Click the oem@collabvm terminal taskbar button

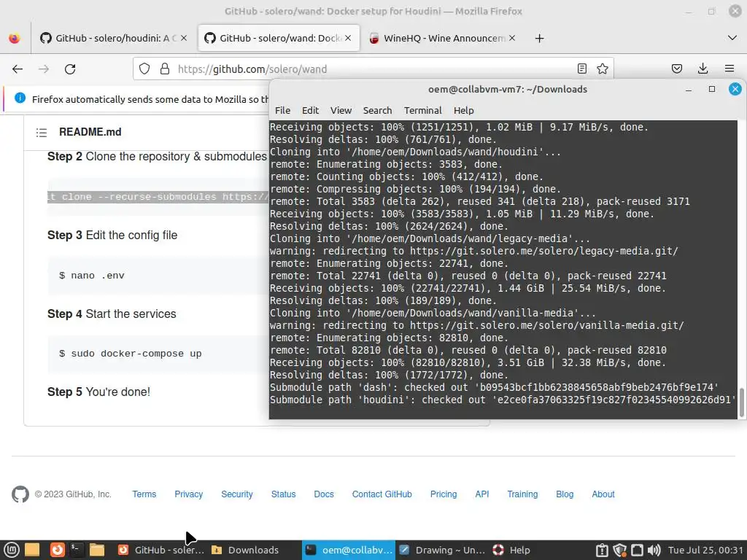[348, 550]
